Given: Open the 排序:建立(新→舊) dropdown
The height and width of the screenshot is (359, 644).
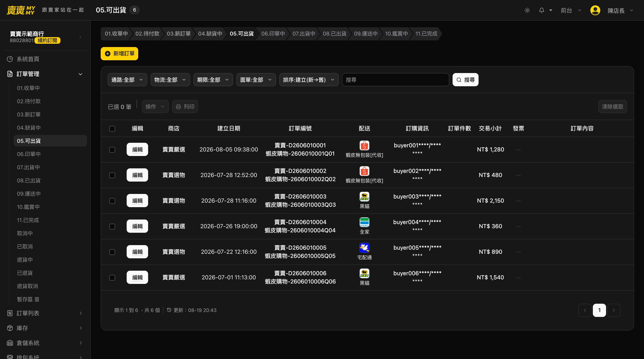Looking at the screenshot, I should [309, 80].
